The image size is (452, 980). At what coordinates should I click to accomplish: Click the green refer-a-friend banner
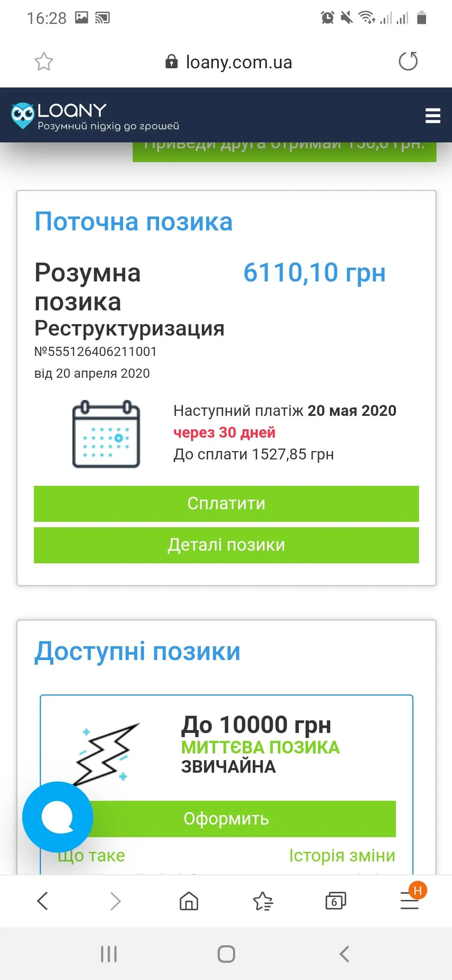click(x=284, y=152)
